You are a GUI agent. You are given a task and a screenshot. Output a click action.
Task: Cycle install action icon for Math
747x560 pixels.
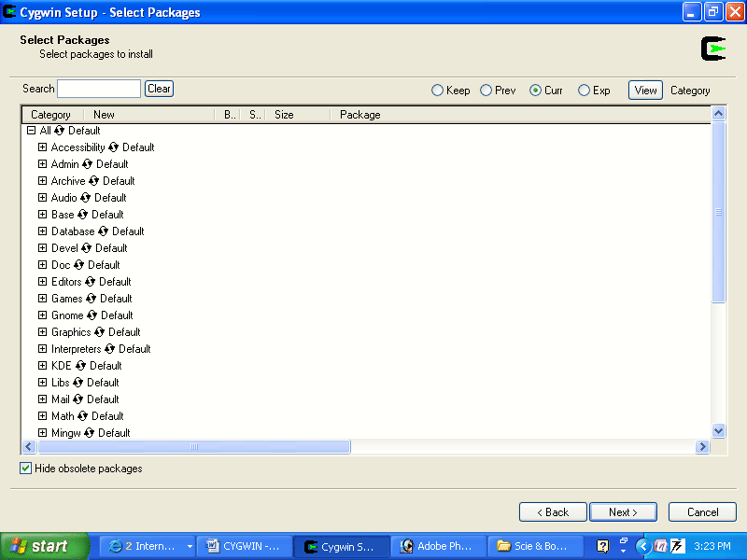pos(82,416)
